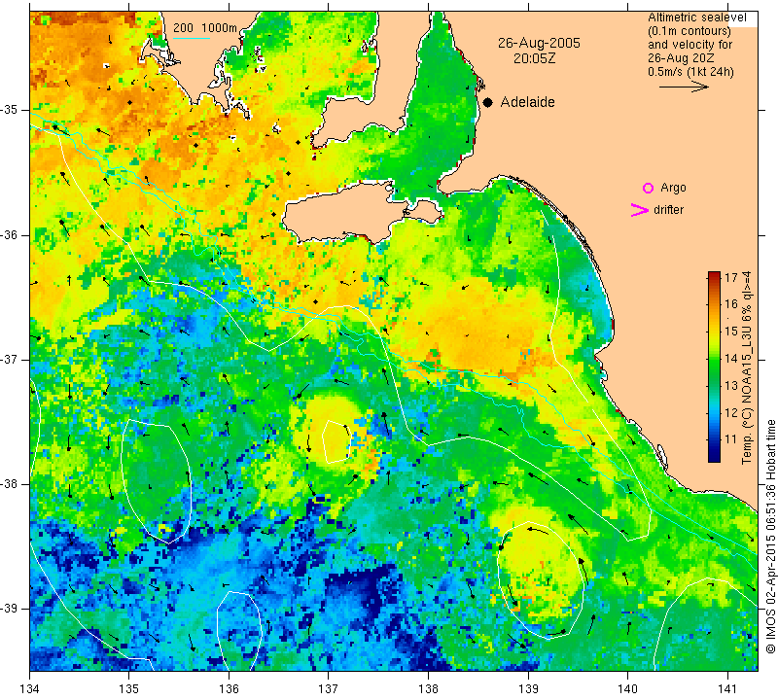Click the 'Temp. (°C) NOAA15_L3U' vertical label

tap(747, 395)
